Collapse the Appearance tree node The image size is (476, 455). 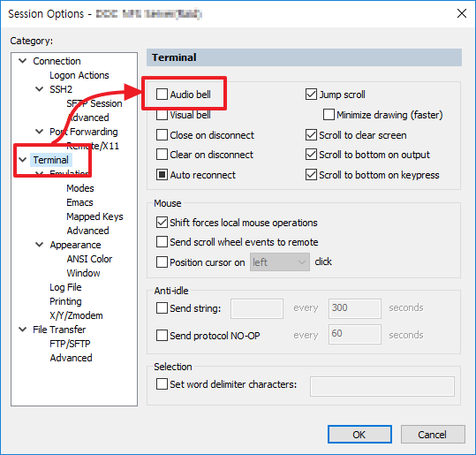tap(40, 245)
